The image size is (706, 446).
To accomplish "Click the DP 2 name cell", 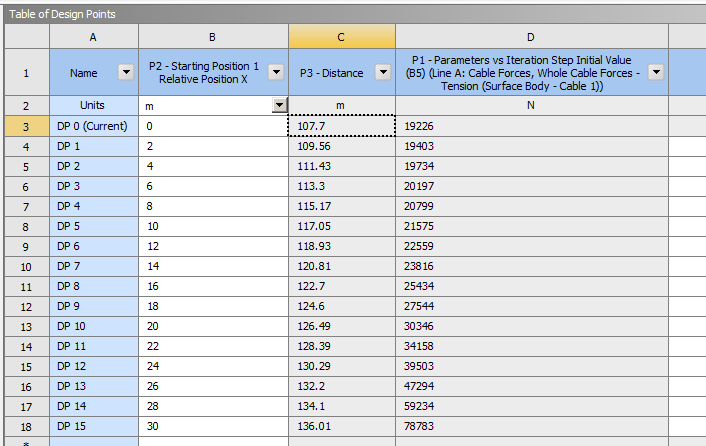I will (x=94, y=166).
